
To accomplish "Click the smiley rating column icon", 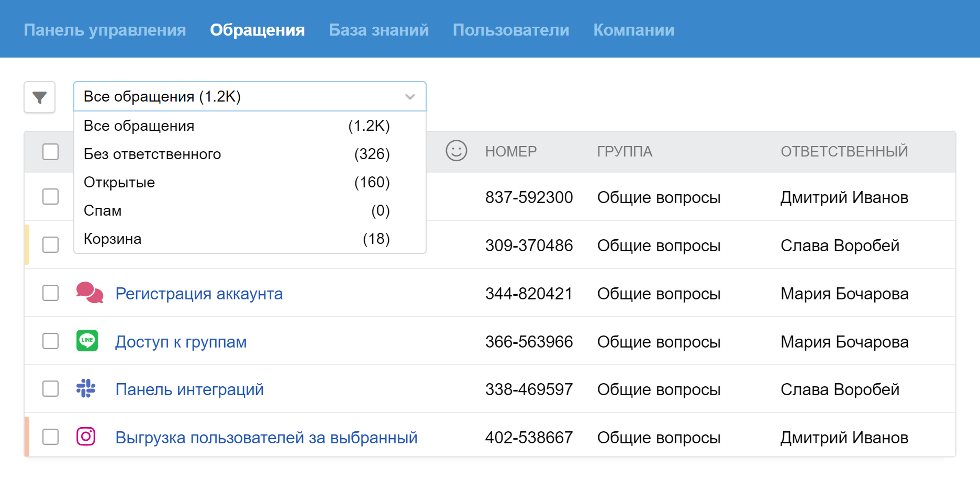I will point(456,151).
